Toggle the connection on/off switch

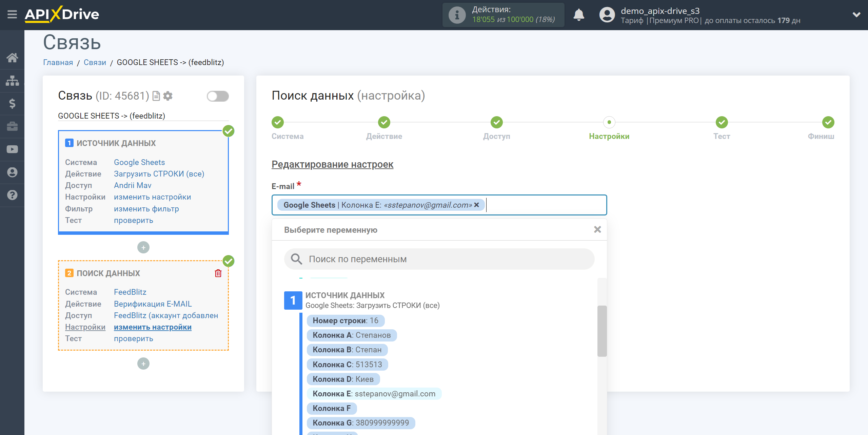(x=218, y=96)
